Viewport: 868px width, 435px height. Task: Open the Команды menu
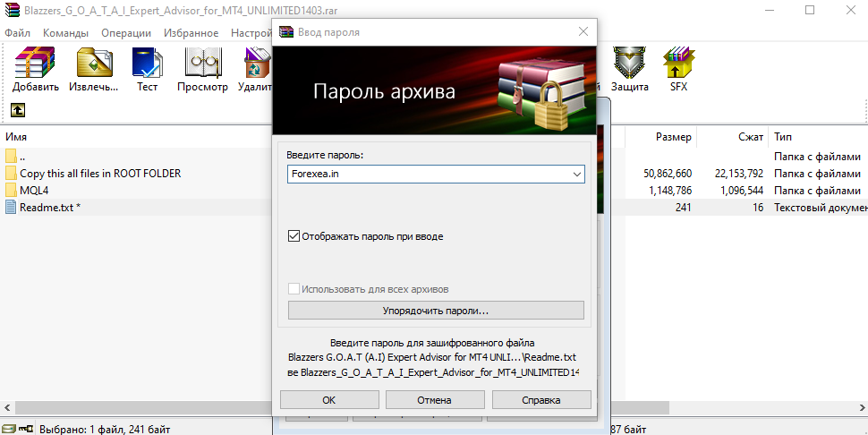tap(65, 32)
